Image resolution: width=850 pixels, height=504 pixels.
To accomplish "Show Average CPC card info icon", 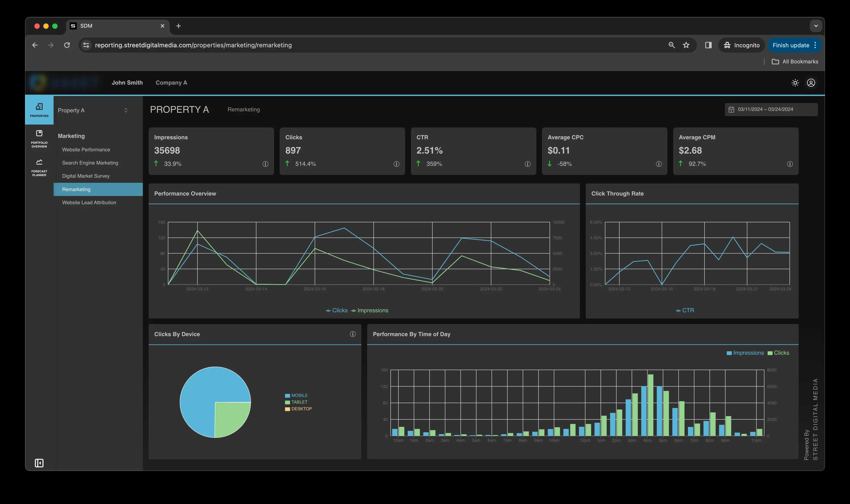I will tap(658, 164).
